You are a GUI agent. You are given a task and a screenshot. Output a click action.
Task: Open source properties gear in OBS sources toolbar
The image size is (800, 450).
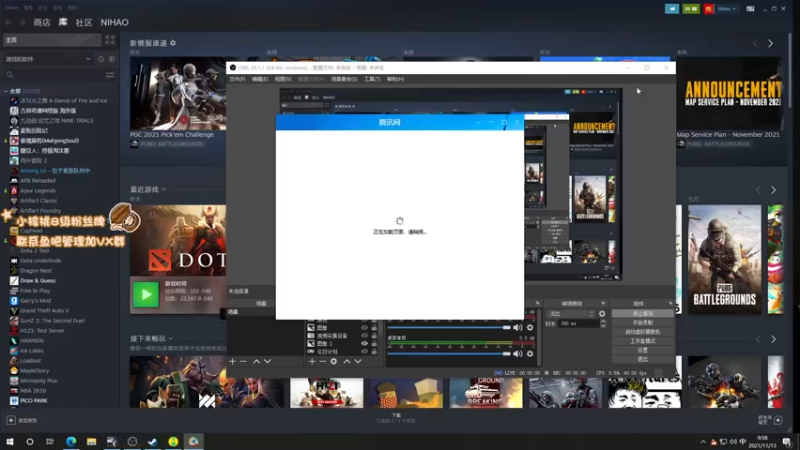[x=334, y=361]
